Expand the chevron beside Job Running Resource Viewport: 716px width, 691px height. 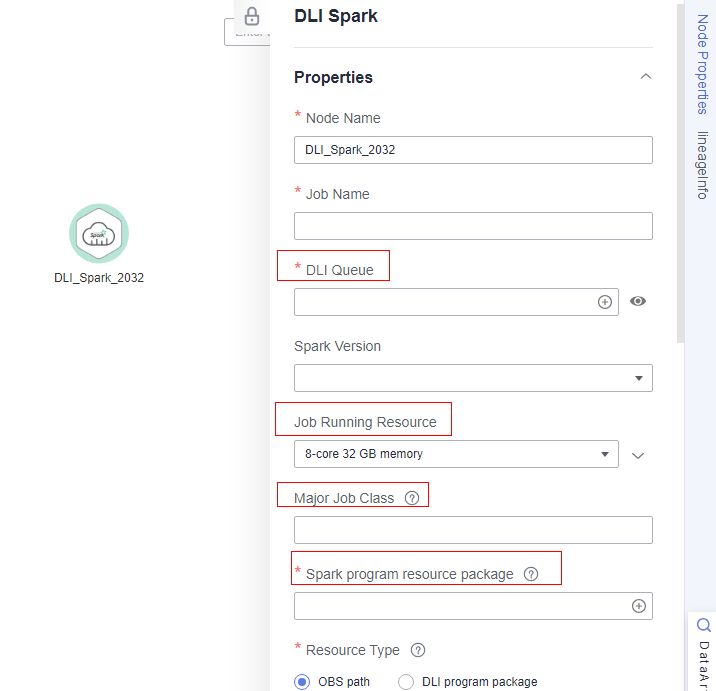pos(639,455)
